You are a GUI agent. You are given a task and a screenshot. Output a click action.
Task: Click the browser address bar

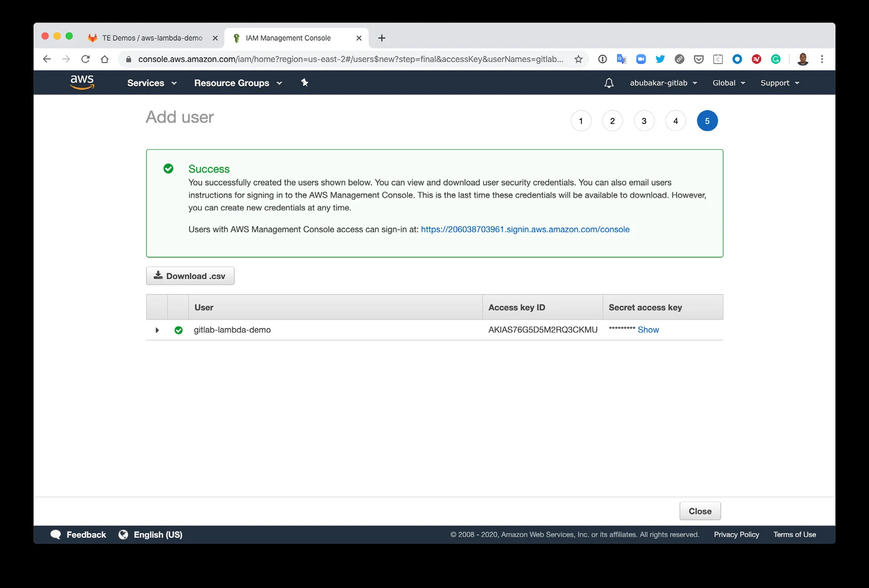350,59
